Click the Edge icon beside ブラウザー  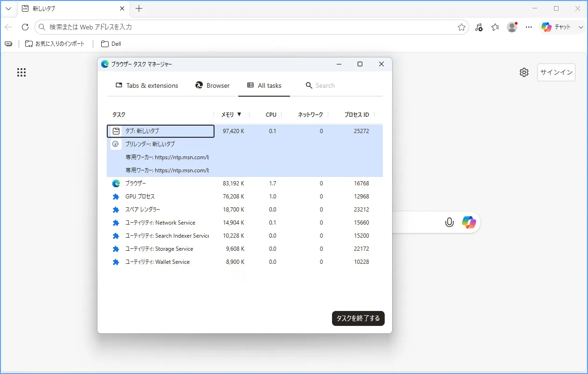[x=116, y=183]
